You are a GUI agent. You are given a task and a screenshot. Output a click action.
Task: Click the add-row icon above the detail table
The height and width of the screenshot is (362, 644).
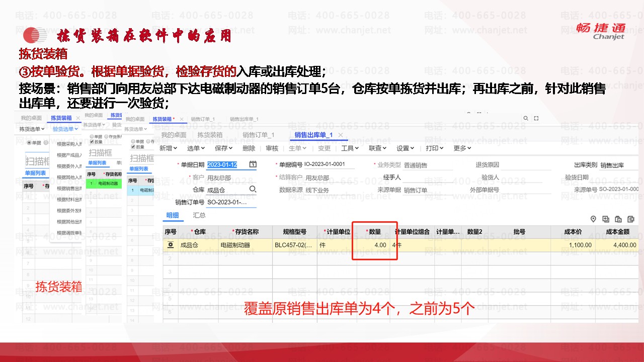(606, 219)
